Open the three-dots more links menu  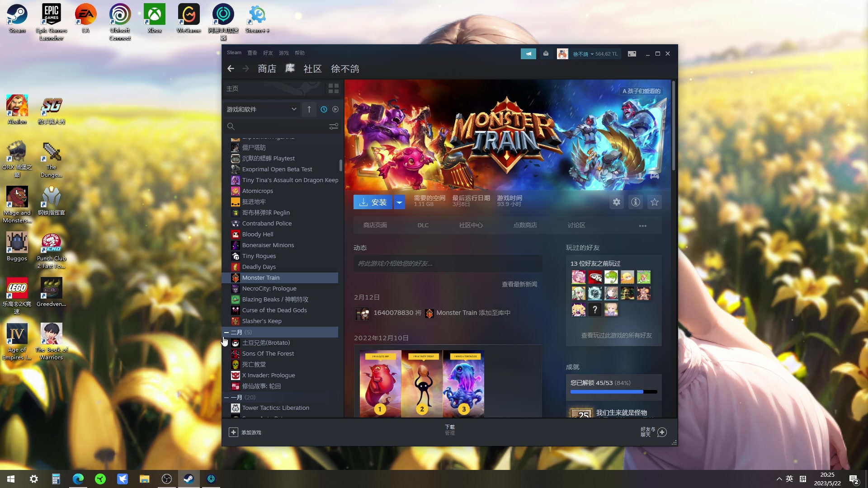[642, 225]
